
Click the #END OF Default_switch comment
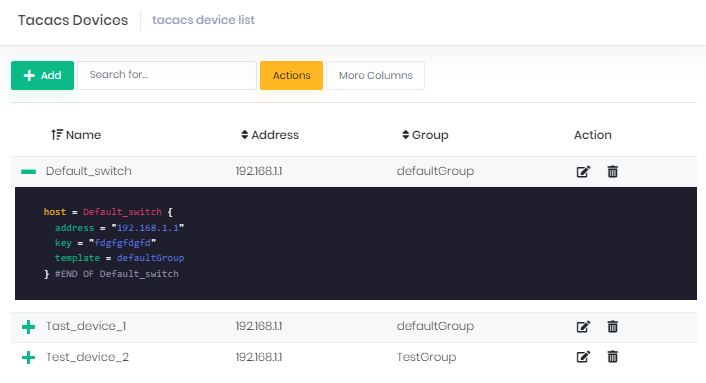117,274
